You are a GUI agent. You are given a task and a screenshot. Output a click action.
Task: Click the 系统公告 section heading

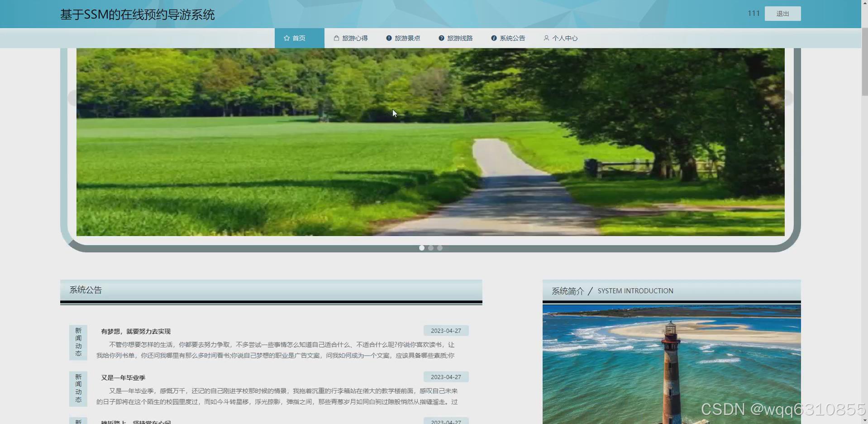pyautogui.click(x=86, y=290)
